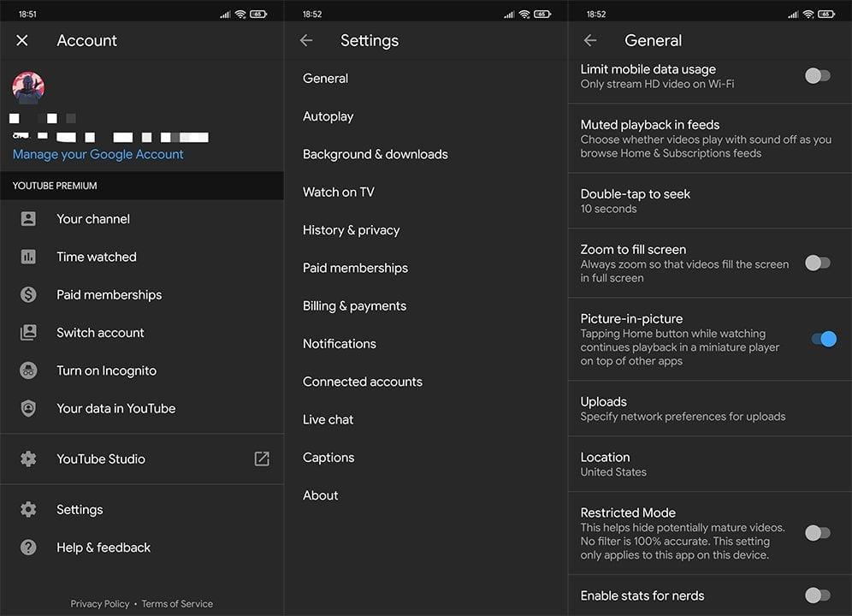Open About in Settings list
This screenshot has height=616, width=852.
[426, 495]
